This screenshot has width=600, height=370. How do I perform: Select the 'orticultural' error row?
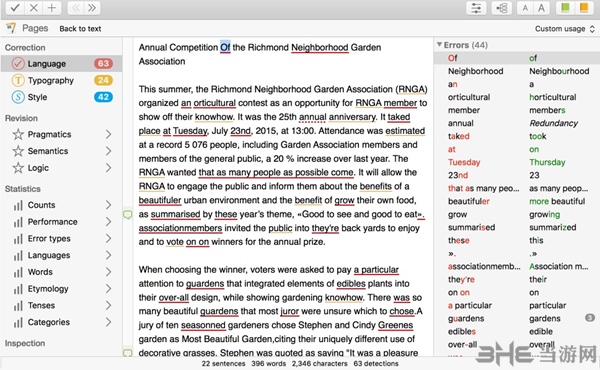click(x=517, y=97)
